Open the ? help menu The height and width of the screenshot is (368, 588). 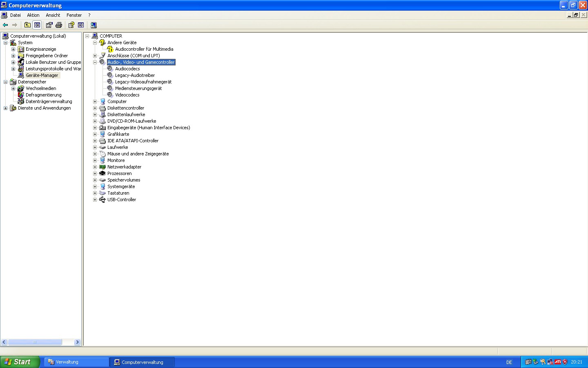[x=89, y=15]
